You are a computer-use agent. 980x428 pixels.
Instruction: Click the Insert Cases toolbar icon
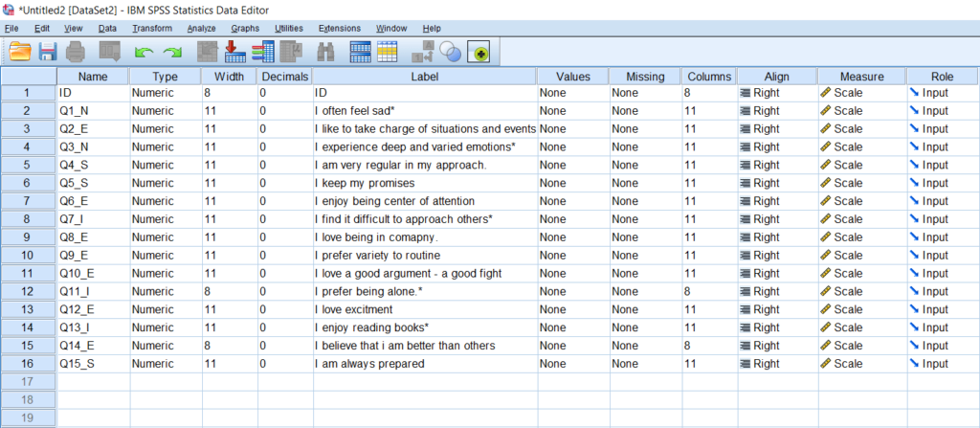(361, 51)
